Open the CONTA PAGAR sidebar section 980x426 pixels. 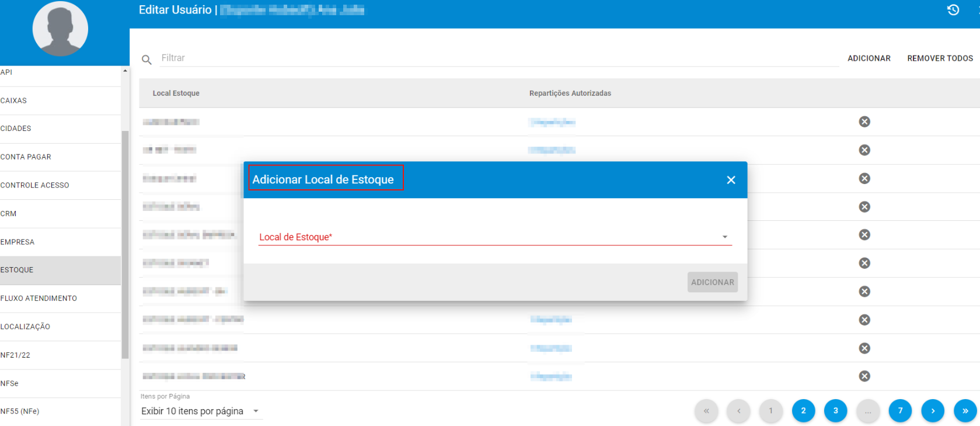[x=60, y=157]
